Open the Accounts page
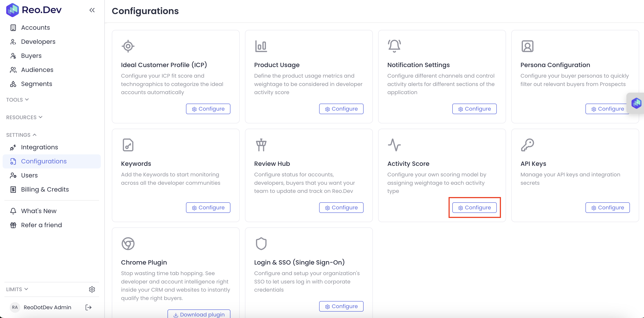This screenshot has width=644, height=318. (35, 27)
